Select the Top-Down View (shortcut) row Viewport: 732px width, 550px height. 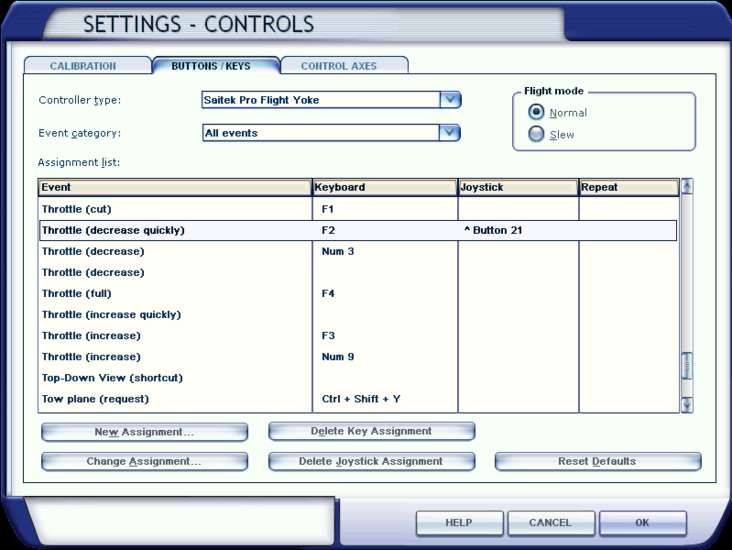coord(358,377)
